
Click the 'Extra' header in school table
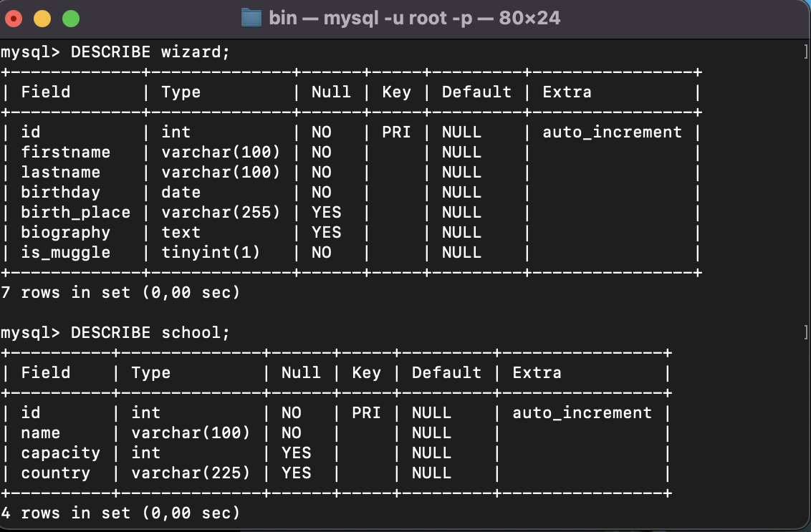[x=537, y=373]
